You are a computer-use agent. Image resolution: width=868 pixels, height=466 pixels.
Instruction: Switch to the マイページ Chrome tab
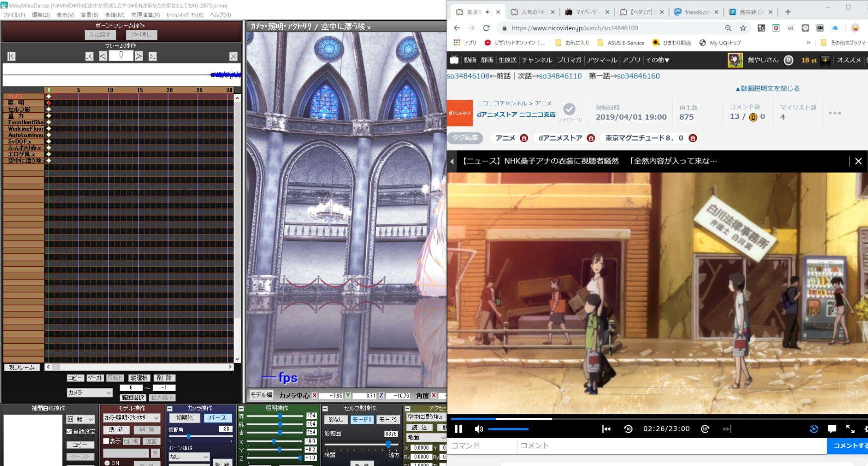click(x=587, y=12)
